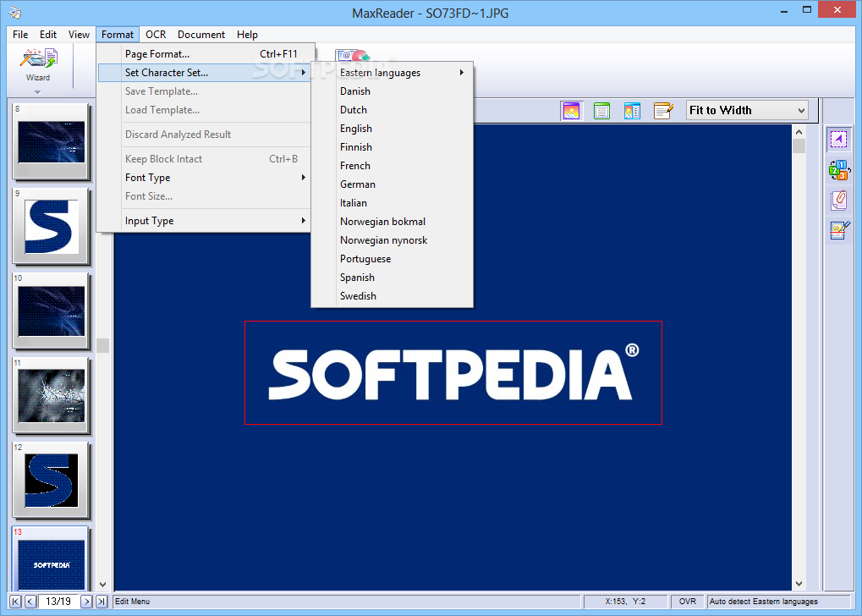Screen dimensions: 862x616
Task: Select the region selection tool in right sidebar
Action: click(x=839, y=140)
